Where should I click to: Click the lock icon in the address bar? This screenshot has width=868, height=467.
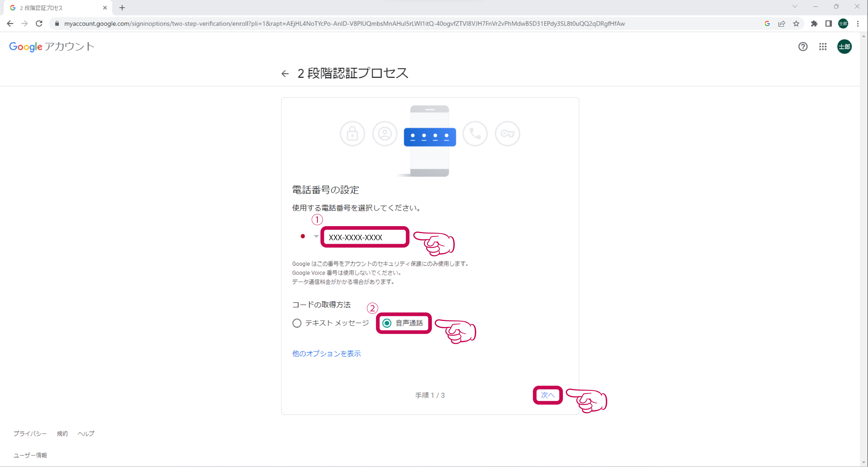coord(57,24)
